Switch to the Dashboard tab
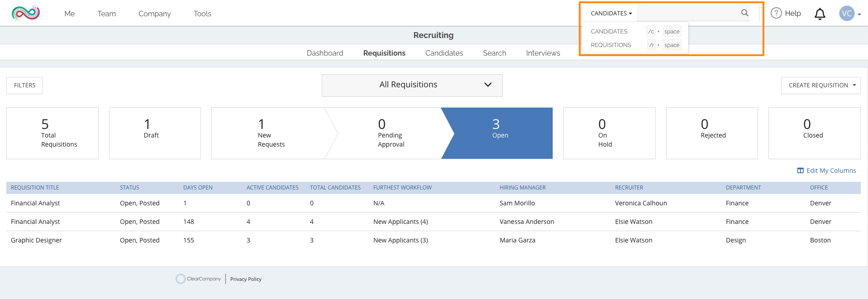This screenshot has width=868, height=299. 325,53
